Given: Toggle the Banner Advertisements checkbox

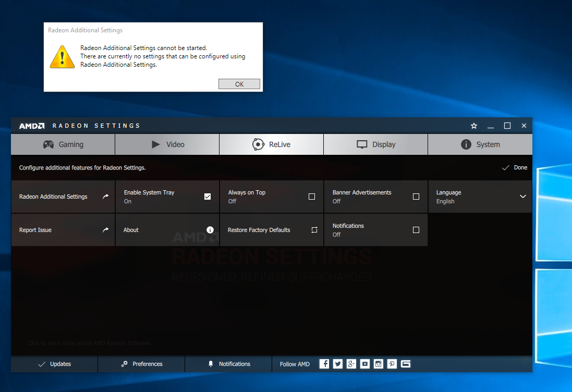Looking at the screenshot, I should pos(416,197).
